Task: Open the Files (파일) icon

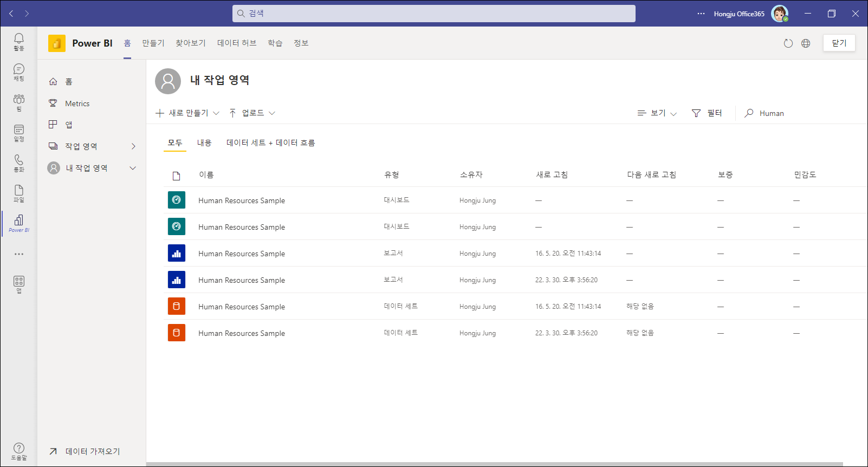Action: [x=19, y=193]
